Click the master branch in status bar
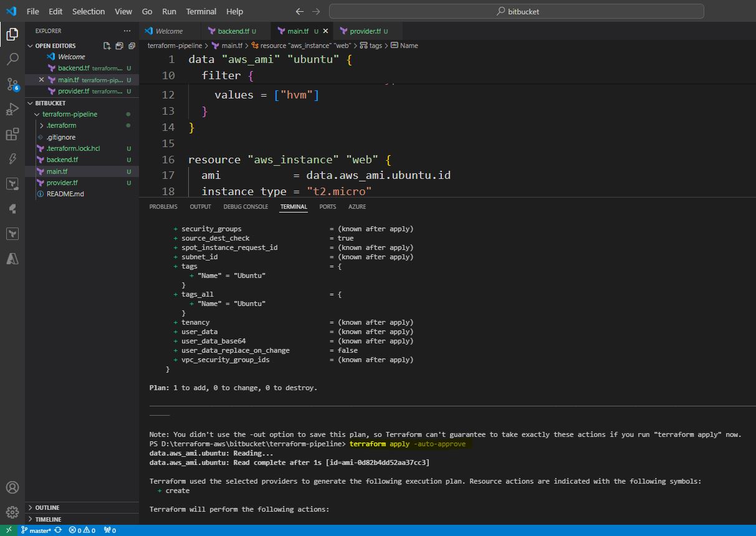 [39, 530]
